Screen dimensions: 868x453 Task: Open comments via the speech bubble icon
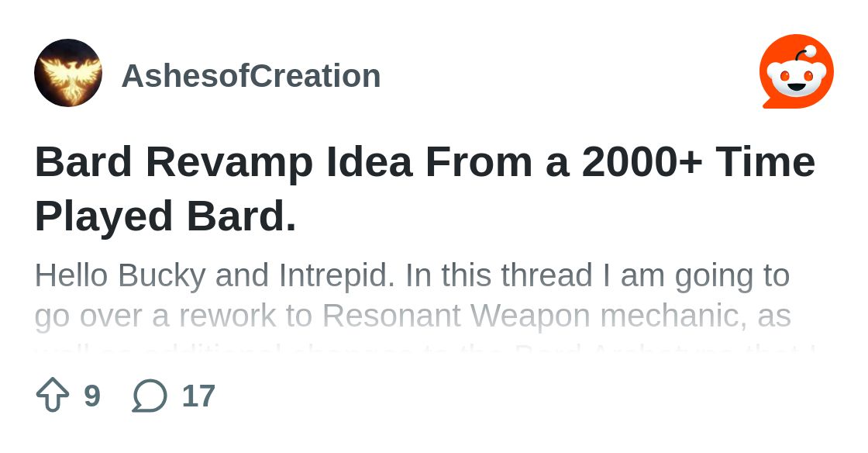point(150,396)
